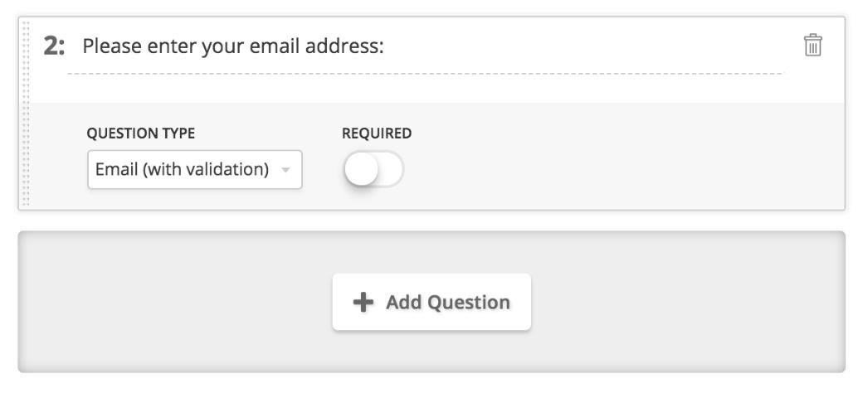Screen dimensions: 868x393
Task: Click the Add Question button
Action: point(432,302)
